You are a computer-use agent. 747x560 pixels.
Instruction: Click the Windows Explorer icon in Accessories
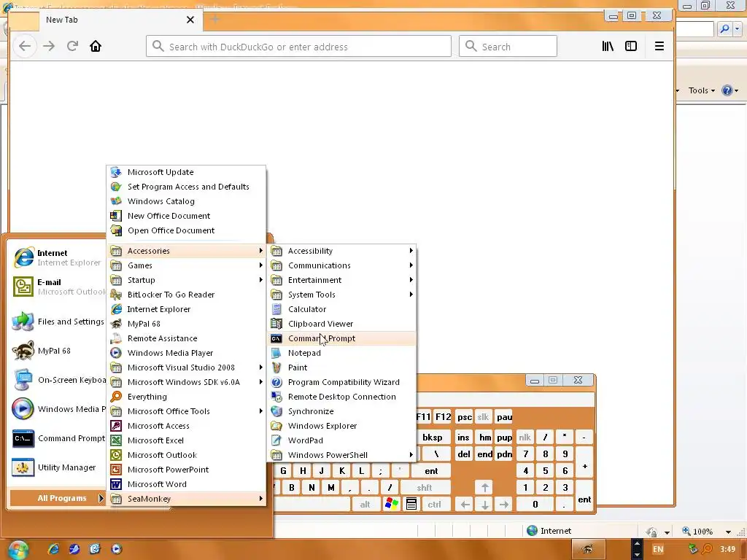276,426
